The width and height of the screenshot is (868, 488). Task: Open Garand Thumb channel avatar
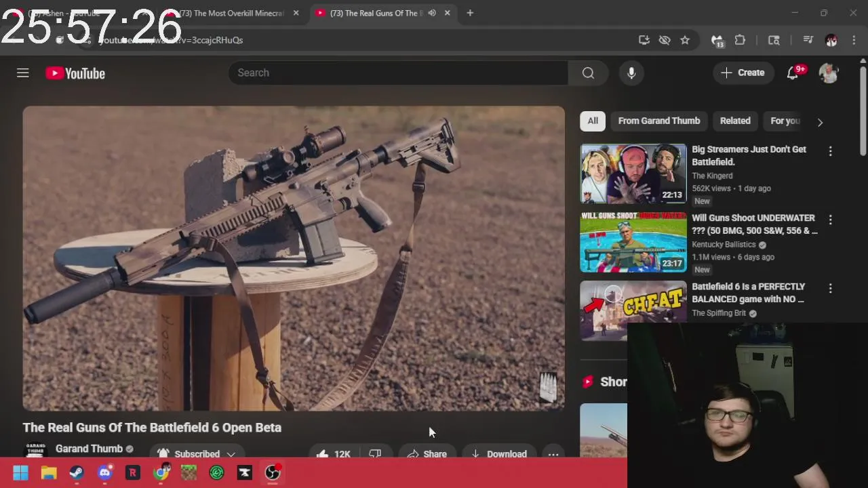coord(35,450)
